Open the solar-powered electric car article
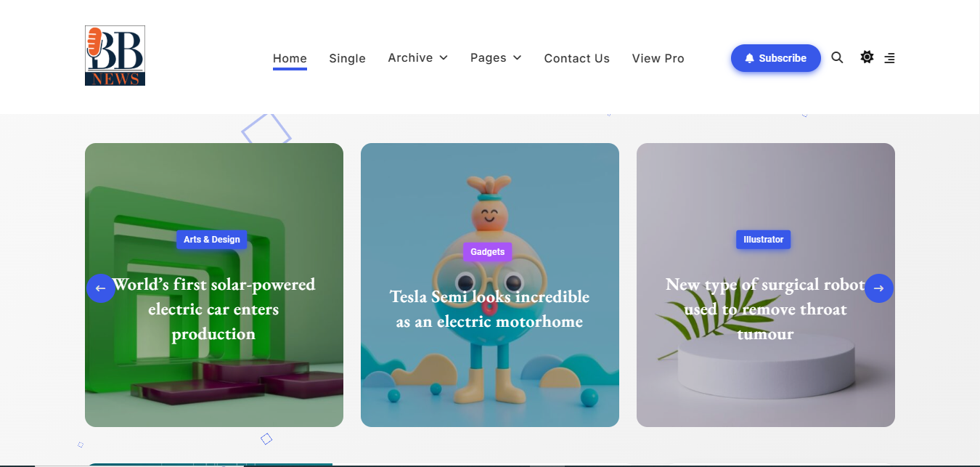 213,309
